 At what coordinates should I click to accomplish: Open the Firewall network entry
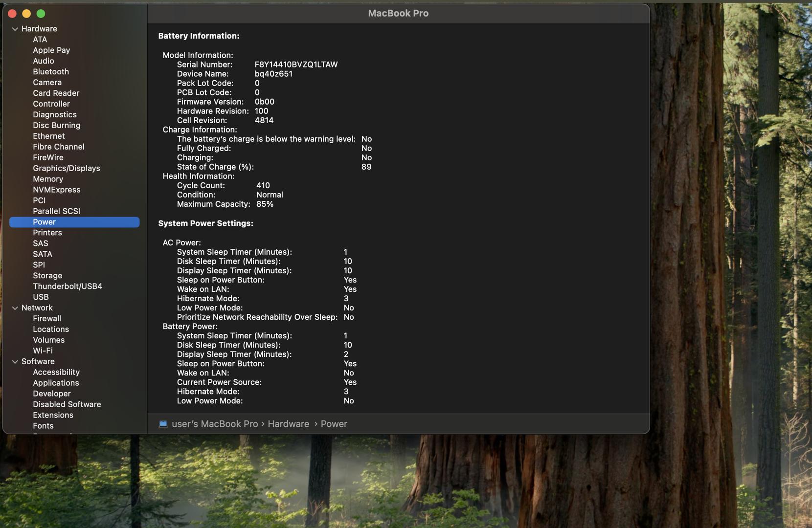47,319
